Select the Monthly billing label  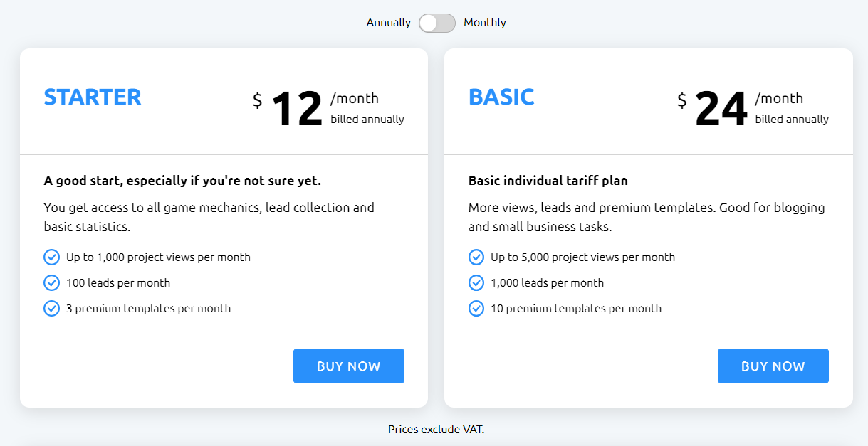point(485,23)
